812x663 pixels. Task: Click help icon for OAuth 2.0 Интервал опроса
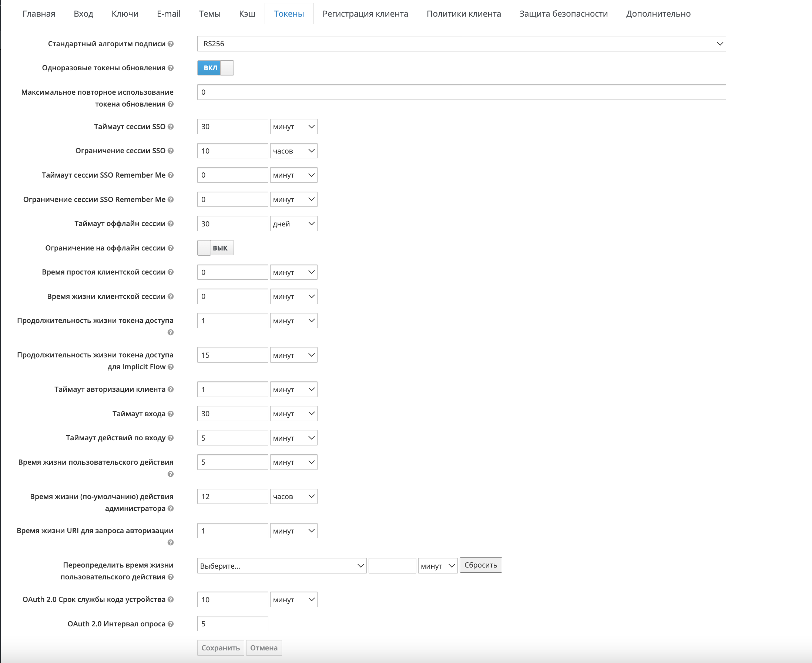click(171, 624)
